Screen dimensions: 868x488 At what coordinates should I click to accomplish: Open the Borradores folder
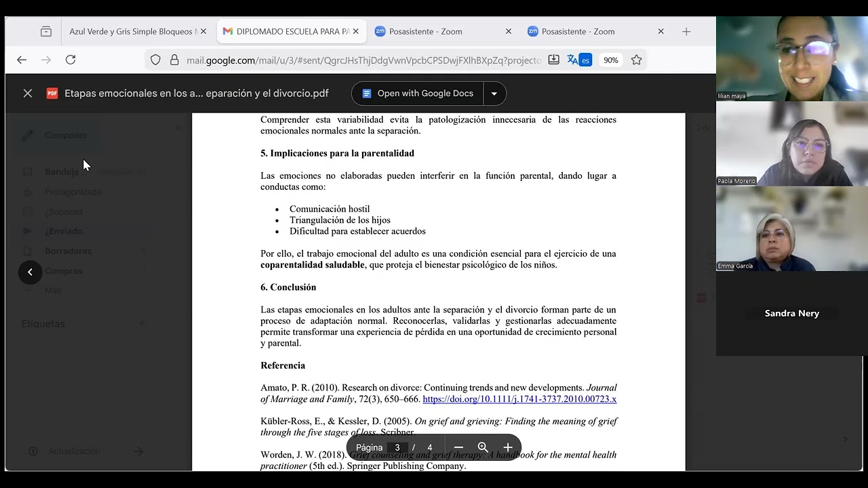click(x=68, y=251)
